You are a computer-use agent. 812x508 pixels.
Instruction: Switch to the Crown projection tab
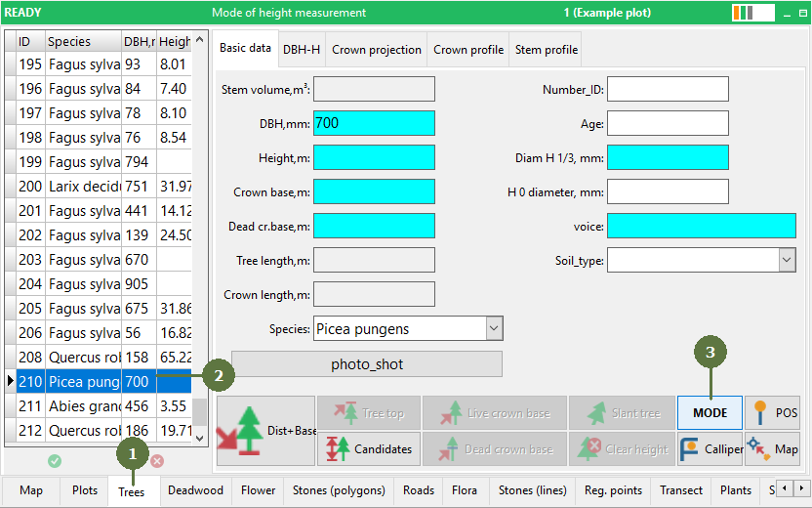[x=377, y=50]
